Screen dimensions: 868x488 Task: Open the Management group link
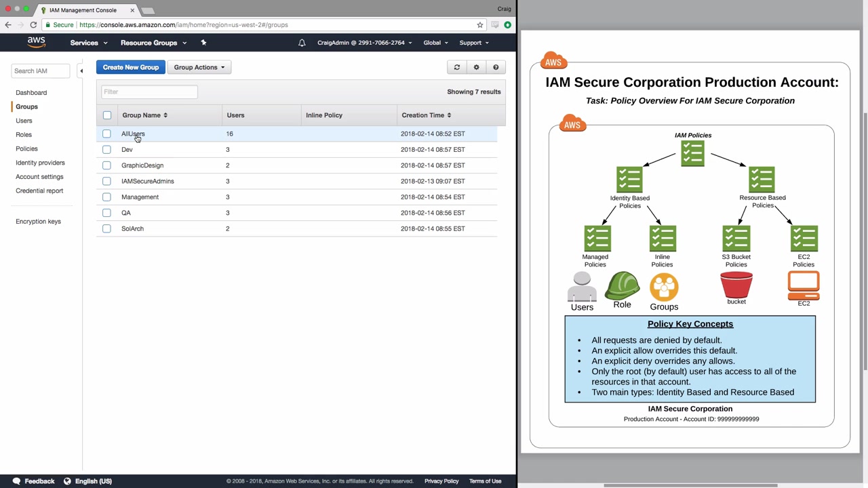(140, 197)
